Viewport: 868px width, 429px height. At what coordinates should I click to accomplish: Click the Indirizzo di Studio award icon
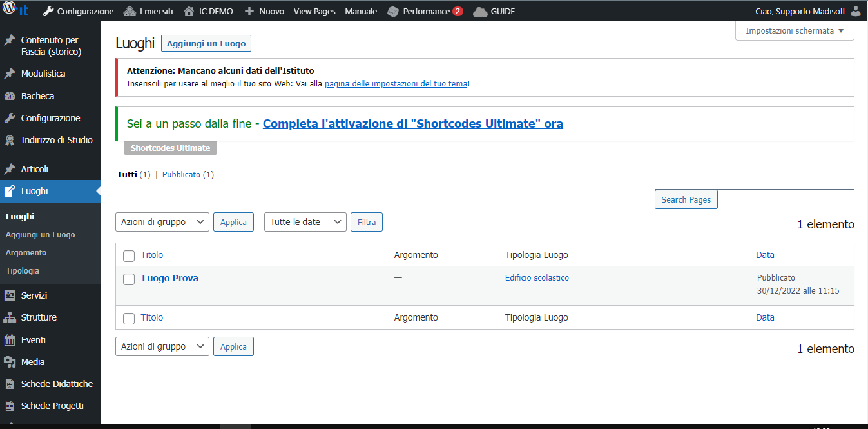tap(10, 140)
